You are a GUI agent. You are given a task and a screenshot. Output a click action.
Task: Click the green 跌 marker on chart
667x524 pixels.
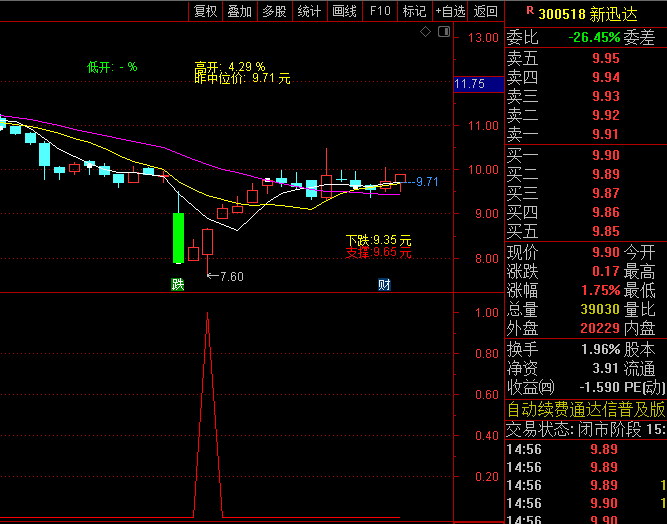point(177,284)
